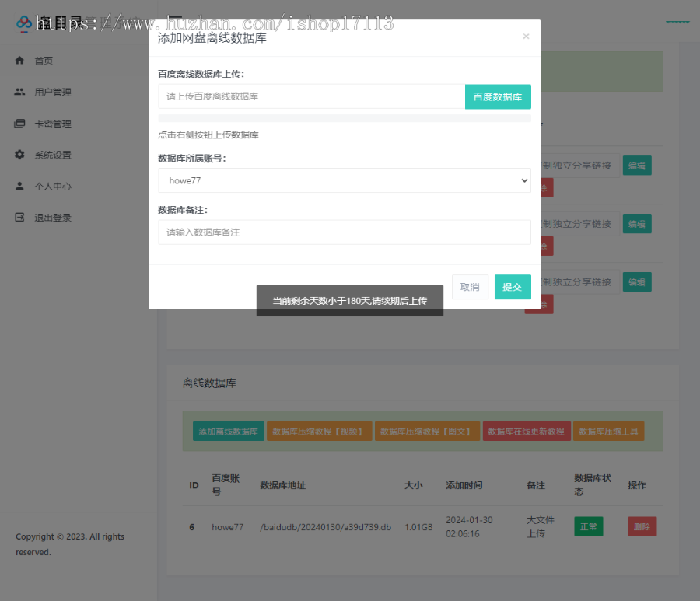Viewport: 700px width, 601px height.
Task: Open 数据库压缩教程【视频】 link button
Action: point(319,431)
